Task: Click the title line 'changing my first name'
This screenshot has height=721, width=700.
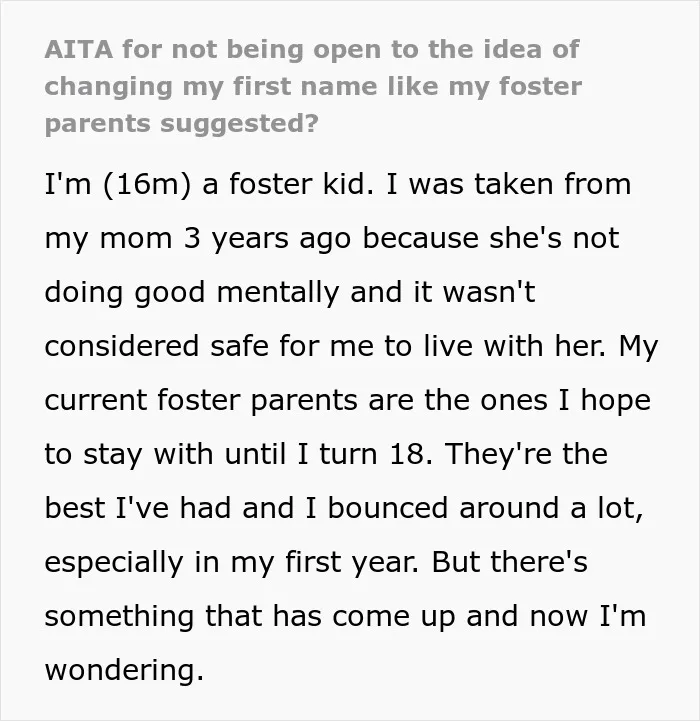Action: point(313,86)
